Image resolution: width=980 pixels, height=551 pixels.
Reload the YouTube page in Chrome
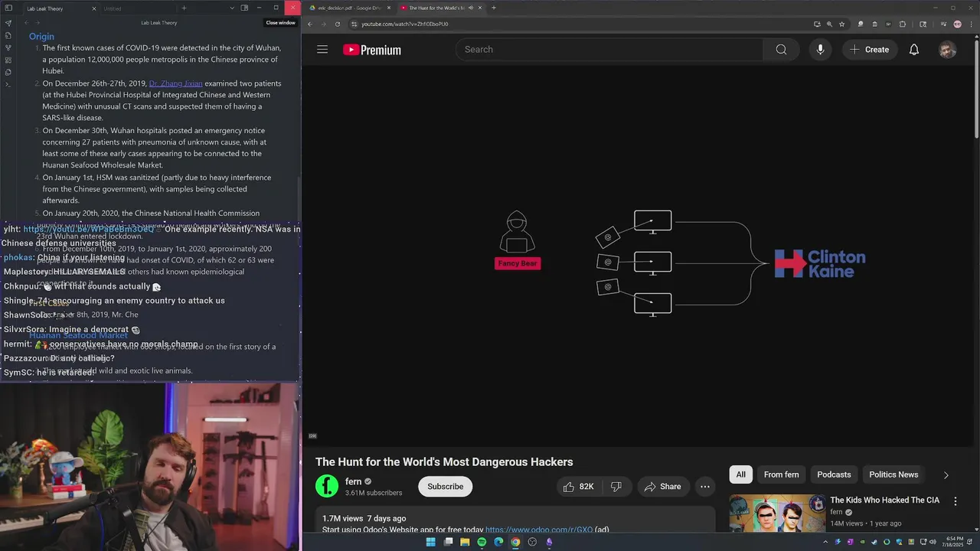[338, 24]
